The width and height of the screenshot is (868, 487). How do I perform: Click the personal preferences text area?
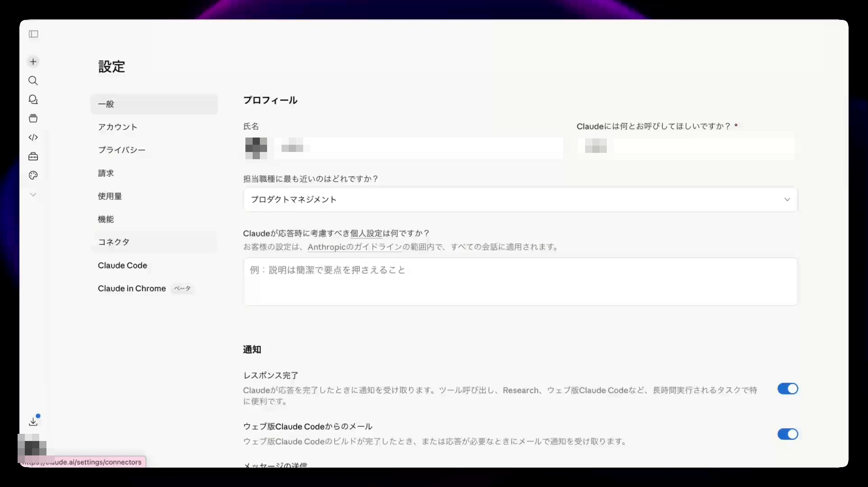[x=520, y=282]
